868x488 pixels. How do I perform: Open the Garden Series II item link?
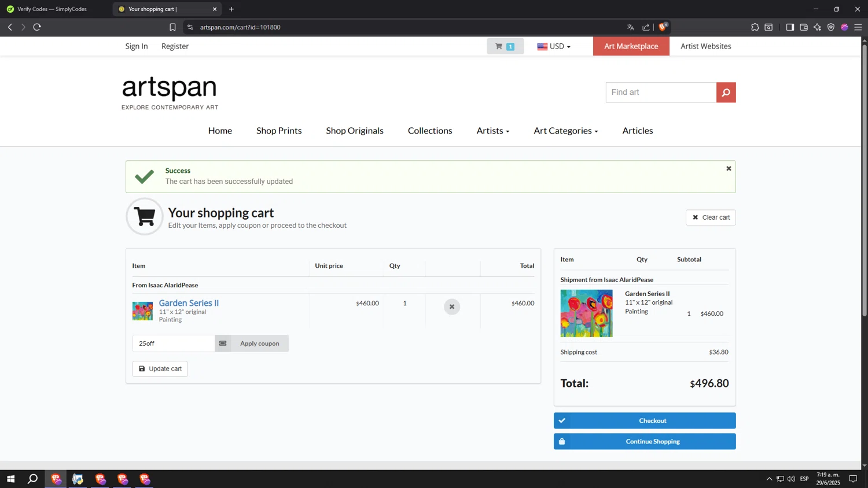(x=189, y=303)
